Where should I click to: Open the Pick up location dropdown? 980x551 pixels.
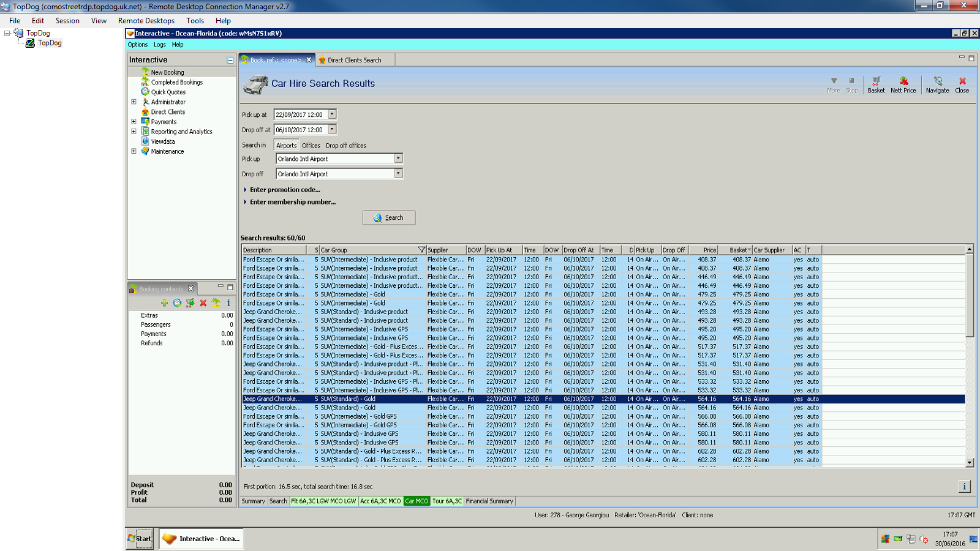(398, 159)
